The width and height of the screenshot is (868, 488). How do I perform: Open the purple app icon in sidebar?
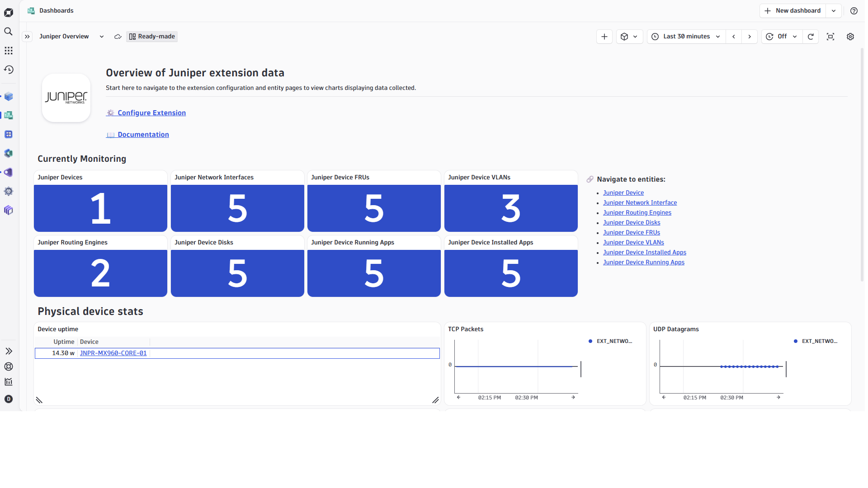(x=9, y=172)
